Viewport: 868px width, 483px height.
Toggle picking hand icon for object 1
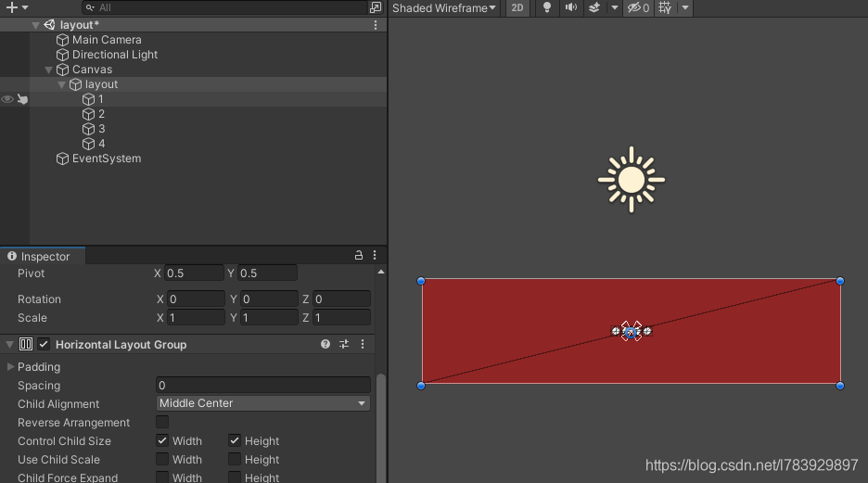pos(22,99)
